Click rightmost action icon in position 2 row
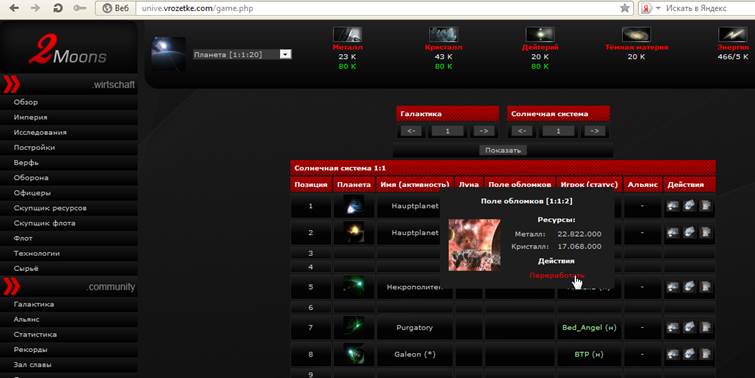The width and height of the screenshot is (755, 378). pyautogui.click(x=705, y=232)
